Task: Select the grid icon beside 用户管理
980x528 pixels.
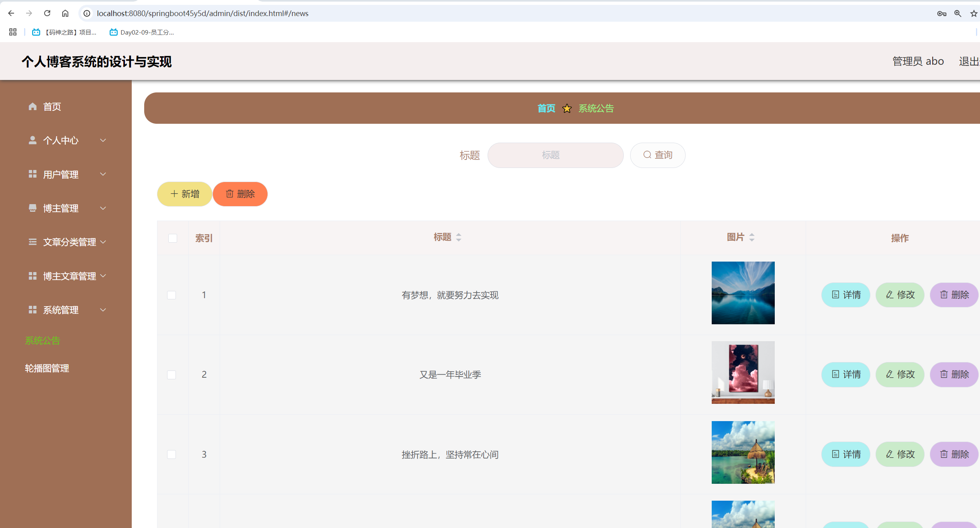Action: click(33, 174)
